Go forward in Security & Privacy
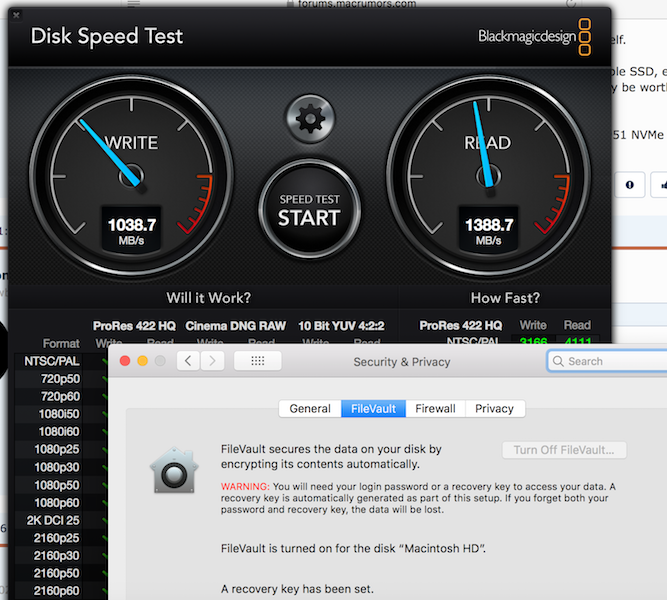The width and height of the screenshot is (667, 600). 212,361
